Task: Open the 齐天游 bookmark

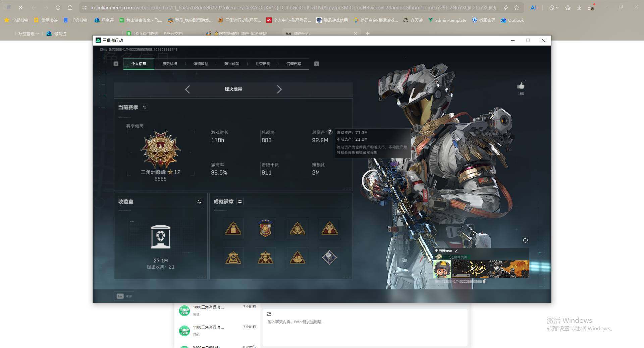Action: (x=413, y=20)
